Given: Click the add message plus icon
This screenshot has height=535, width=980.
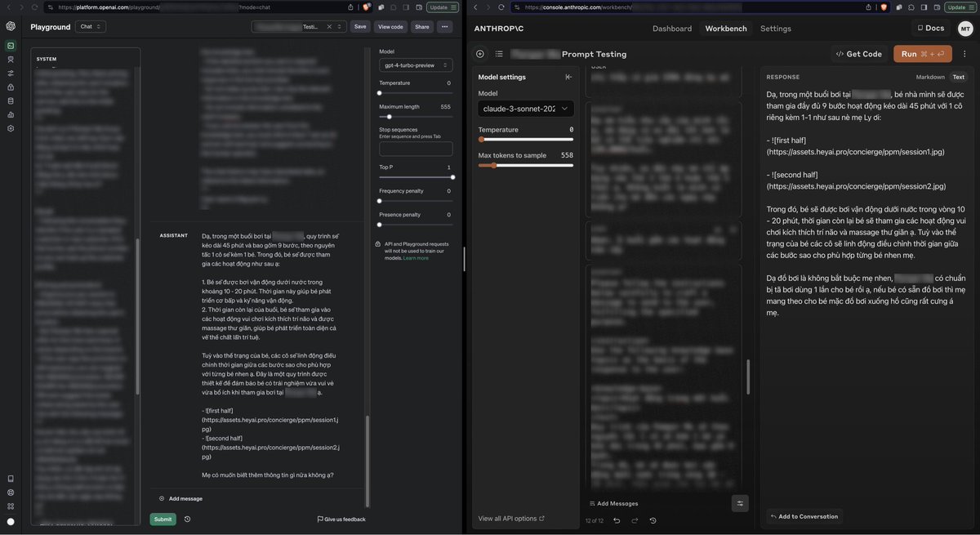Looking at the screenshot, I should point(162,498).
